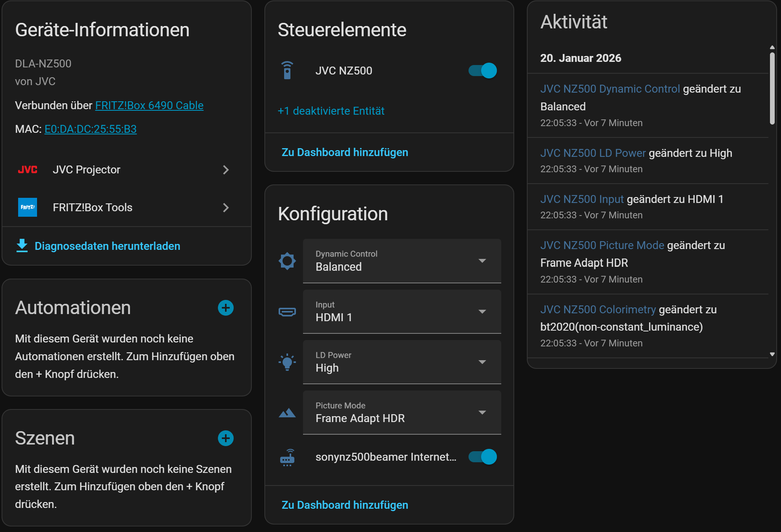Viewport: 781px width, 532px height.
Task: Click the Picture Mode mountain icon
Action: (x=287, y=413)
